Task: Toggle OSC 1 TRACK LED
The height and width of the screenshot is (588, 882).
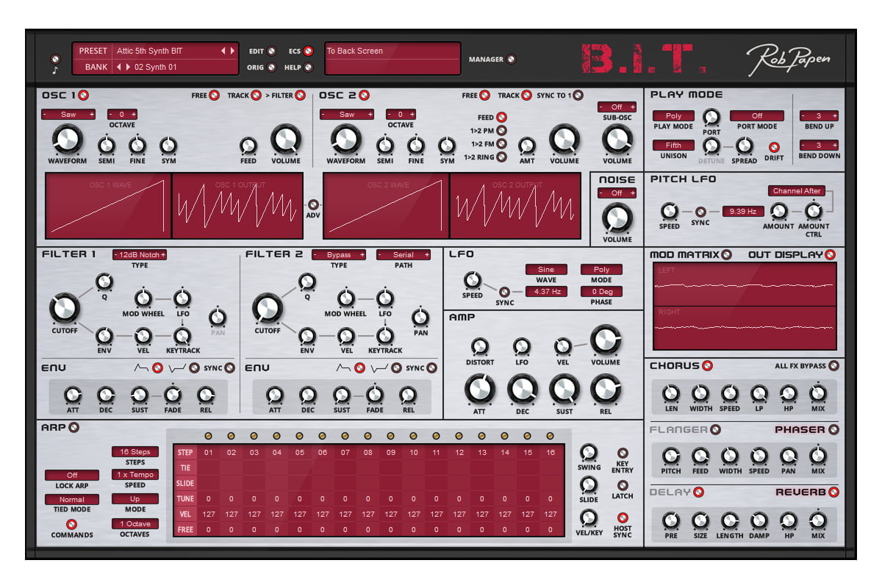Action: [256, 96]
